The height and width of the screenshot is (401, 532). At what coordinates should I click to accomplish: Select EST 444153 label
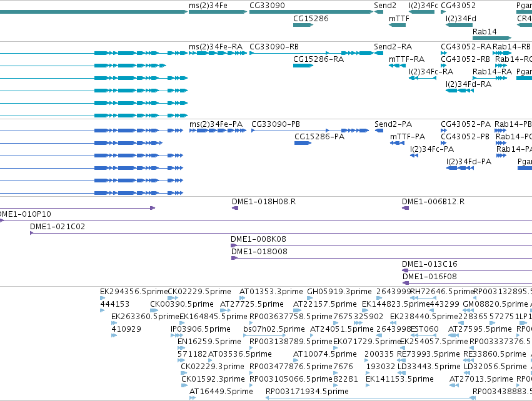pyautogui.click(x=114, y=304)
